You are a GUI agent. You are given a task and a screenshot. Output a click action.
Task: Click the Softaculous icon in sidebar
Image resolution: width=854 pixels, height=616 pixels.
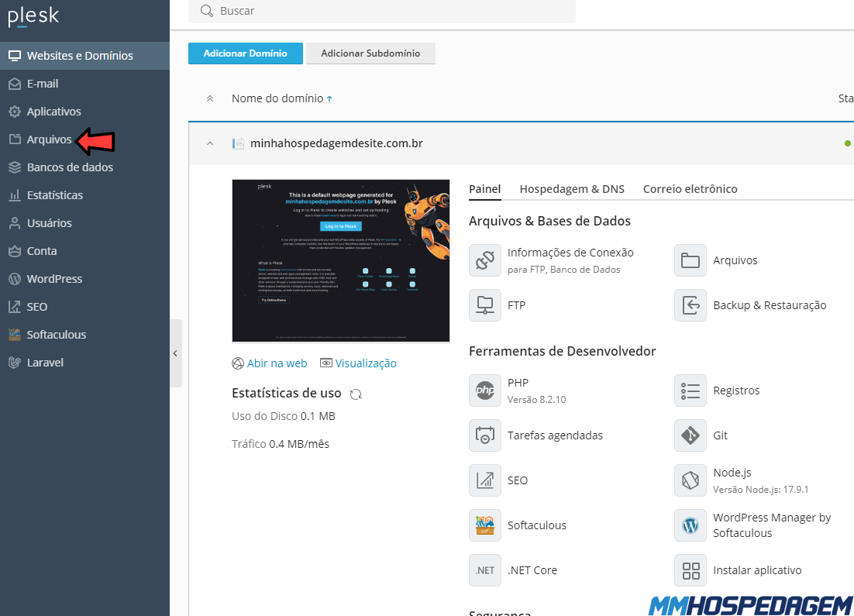pos(15,335)
